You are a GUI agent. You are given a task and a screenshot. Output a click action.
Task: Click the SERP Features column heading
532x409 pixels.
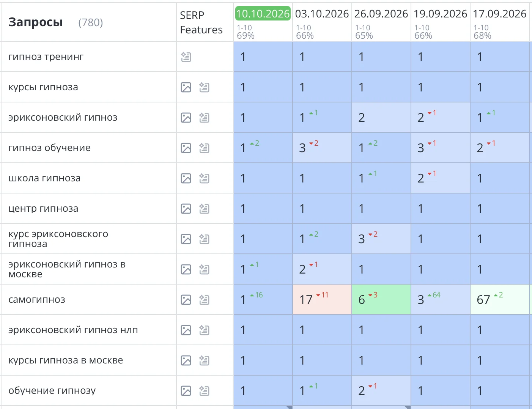pos(201,22)
